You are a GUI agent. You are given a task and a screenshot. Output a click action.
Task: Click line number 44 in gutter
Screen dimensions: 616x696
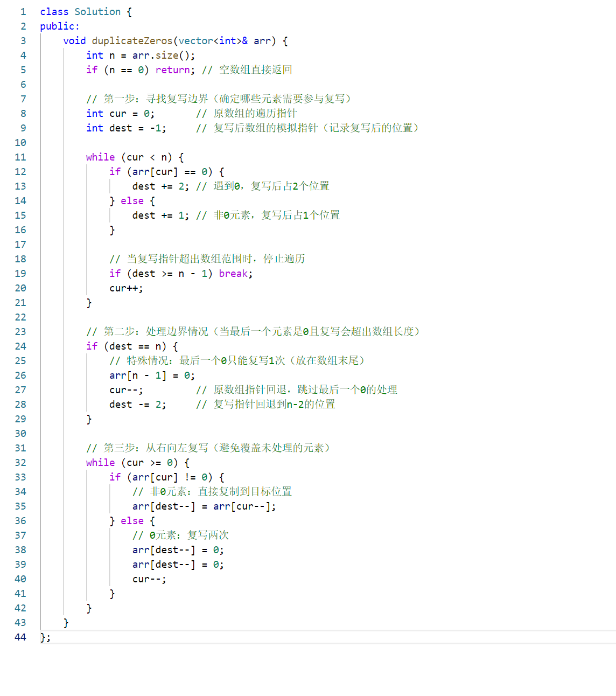(20, 637)
